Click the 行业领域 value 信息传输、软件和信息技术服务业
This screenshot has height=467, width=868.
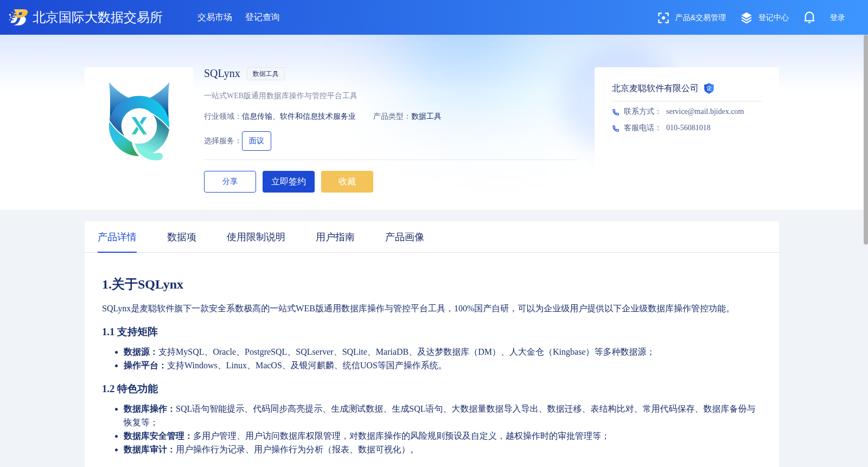299,117
